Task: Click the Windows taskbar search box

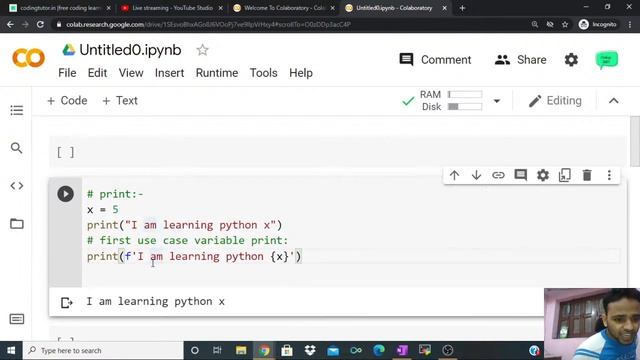Action: (103, 351)
